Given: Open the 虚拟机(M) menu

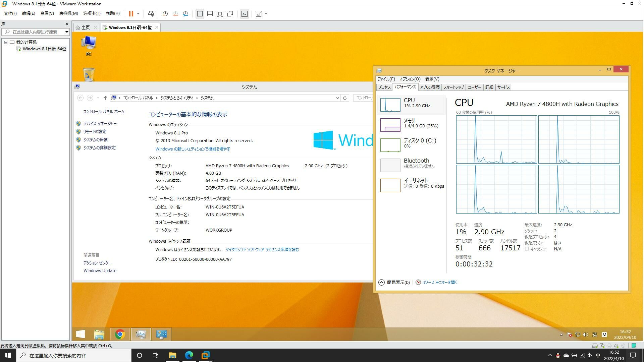Looking at the screenshot, I should 68,13.
